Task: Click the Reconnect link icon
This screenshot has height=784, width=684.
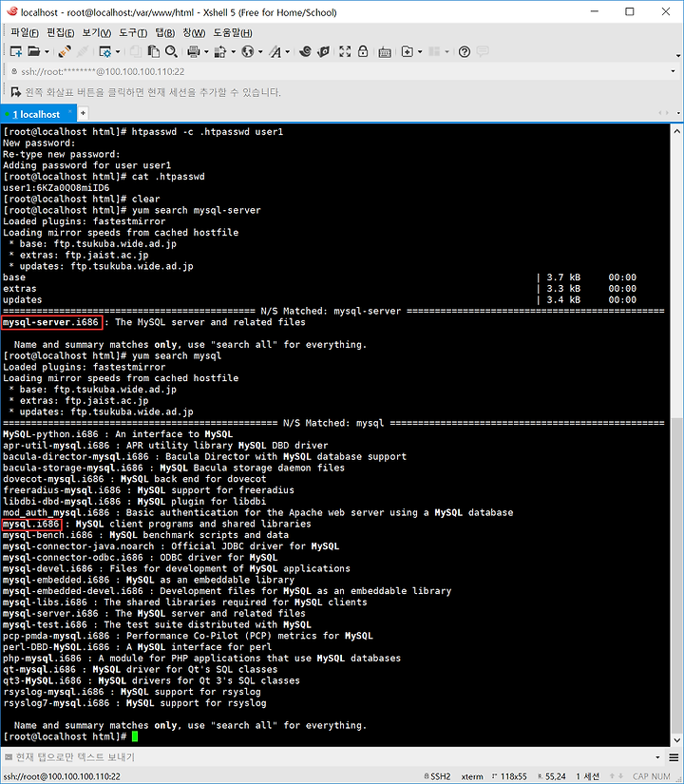Action: [x=65, y=51]
